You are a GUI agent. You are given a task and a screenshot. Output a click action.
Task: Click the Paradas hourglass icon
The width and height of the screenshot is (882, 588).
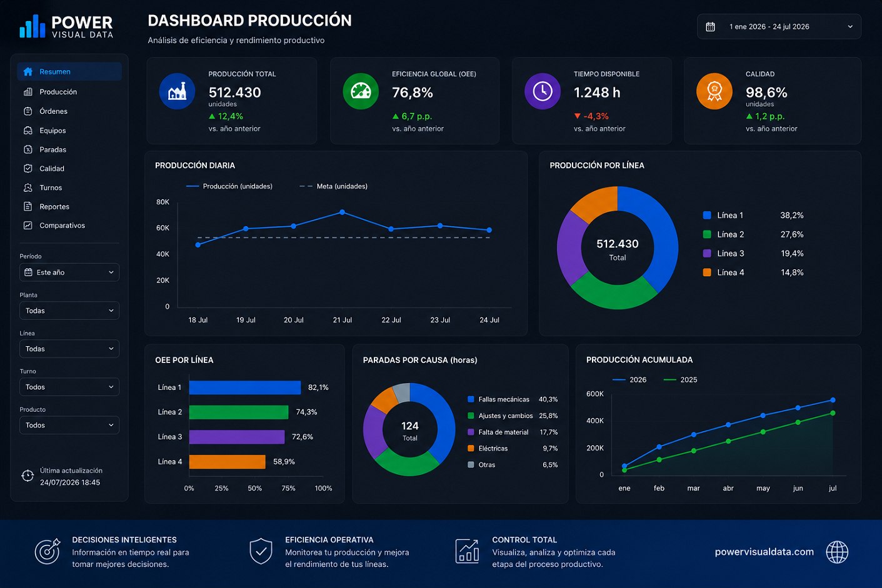coord(28,149)
